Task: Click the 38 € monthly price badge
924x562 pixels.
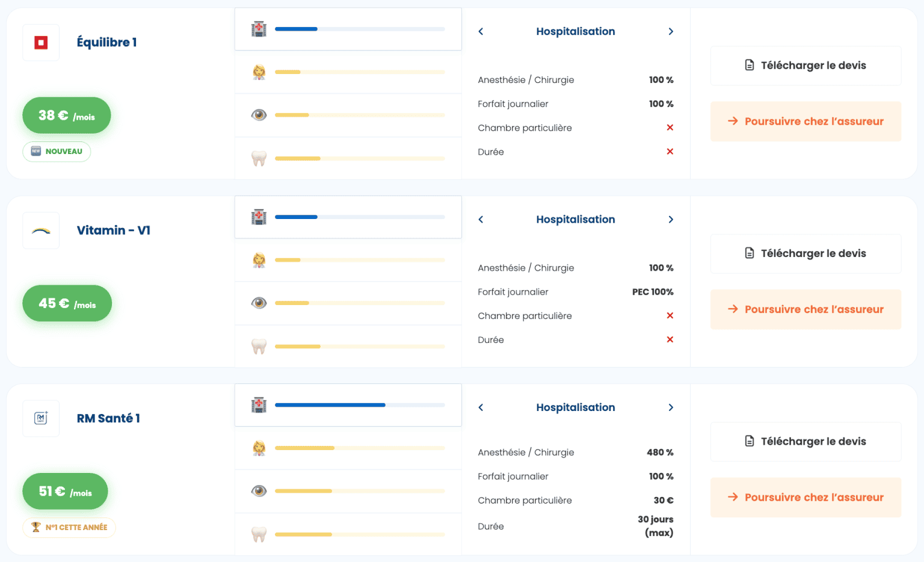Action: click(66, 115)
